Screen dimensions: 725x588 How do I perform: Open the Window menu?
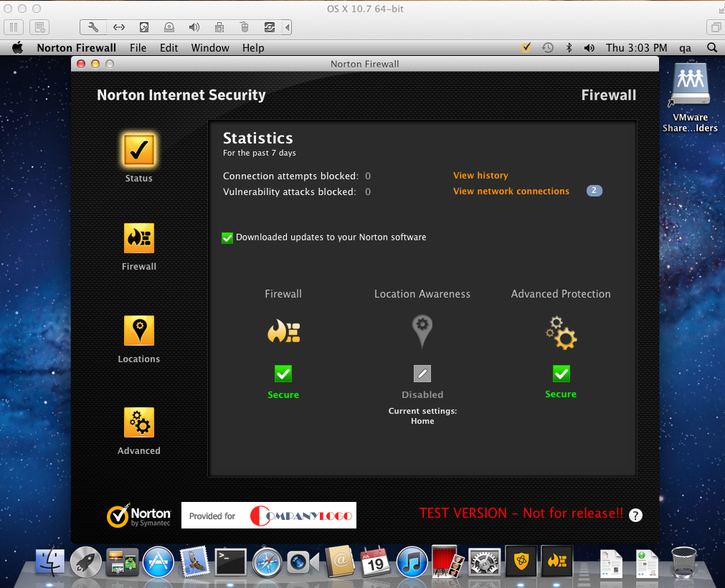click(x=210, y=48)
